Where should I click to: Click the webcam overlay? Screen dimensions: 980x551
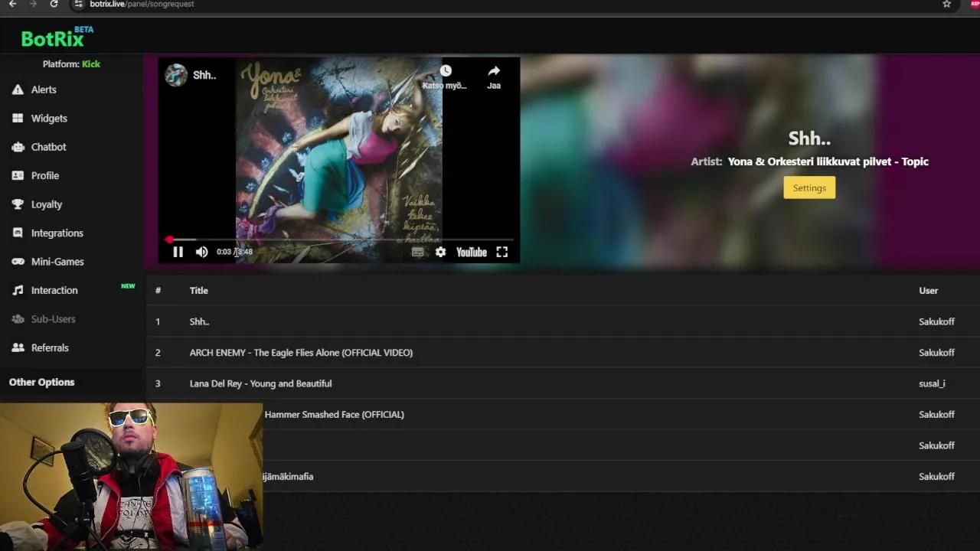[131, 477]
